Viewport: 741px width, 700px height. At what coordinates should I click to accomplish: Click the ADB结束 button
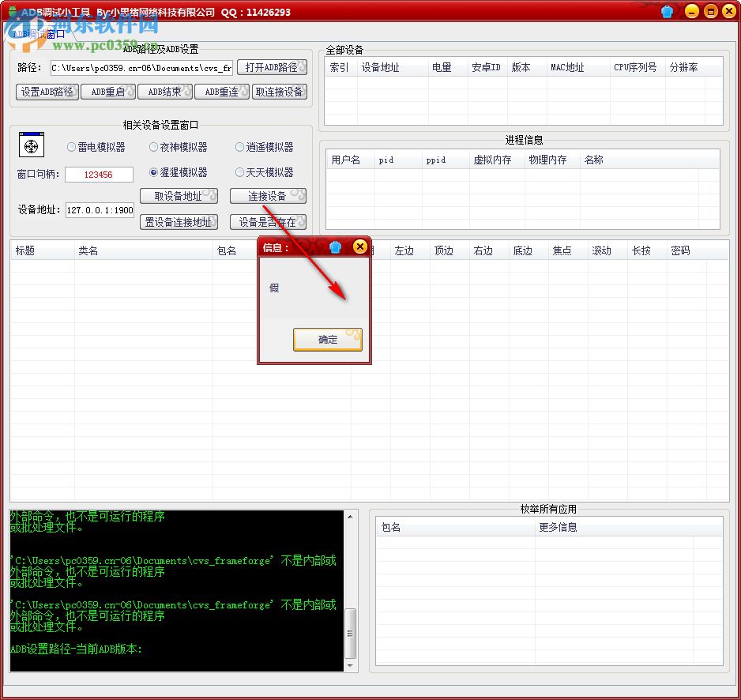(x=165, y=91)
